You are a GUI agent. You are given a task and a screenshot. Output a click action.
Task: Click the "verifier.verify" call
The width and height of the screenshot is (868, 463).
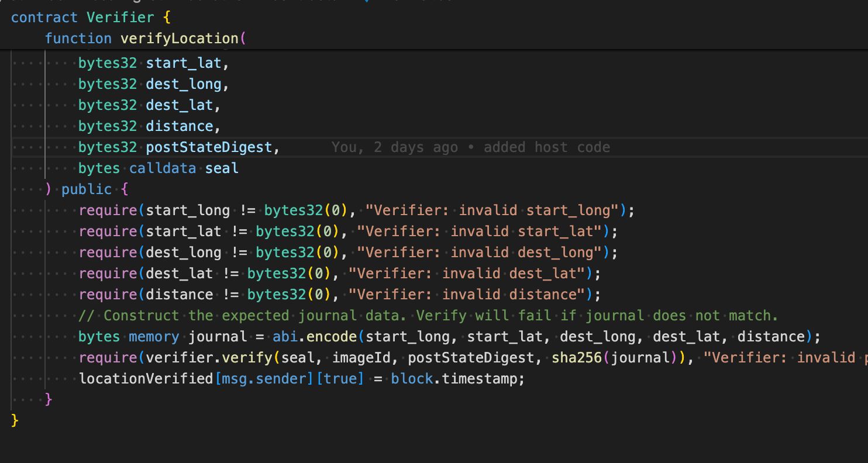click(209, 358)
